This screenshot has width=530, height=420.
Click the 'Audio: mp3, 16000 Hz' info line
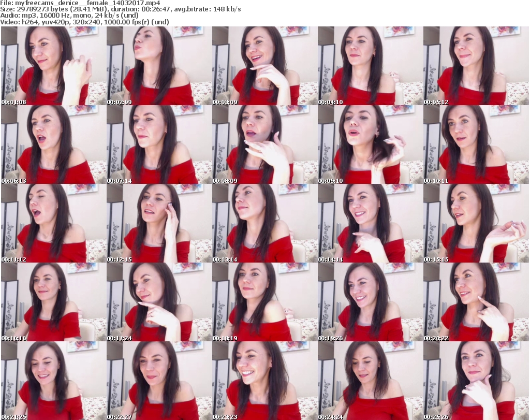coord(69,16)
